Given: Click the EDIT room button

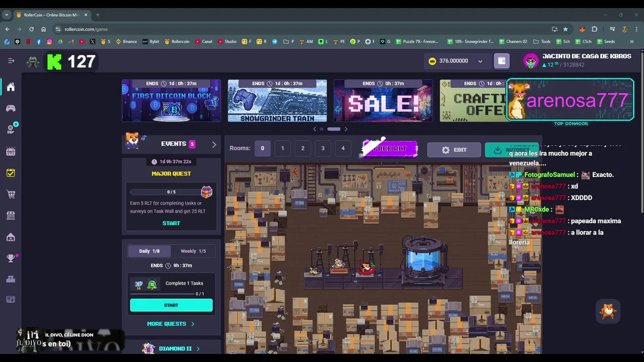Looking at the screenshot, I should coord(454,150).
